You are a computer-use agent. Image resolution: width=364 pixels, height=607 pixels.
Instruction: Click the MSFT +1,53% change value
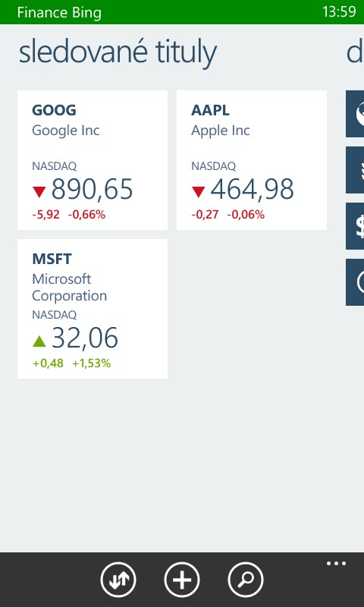pyautogui.click(x=91, y=363)
